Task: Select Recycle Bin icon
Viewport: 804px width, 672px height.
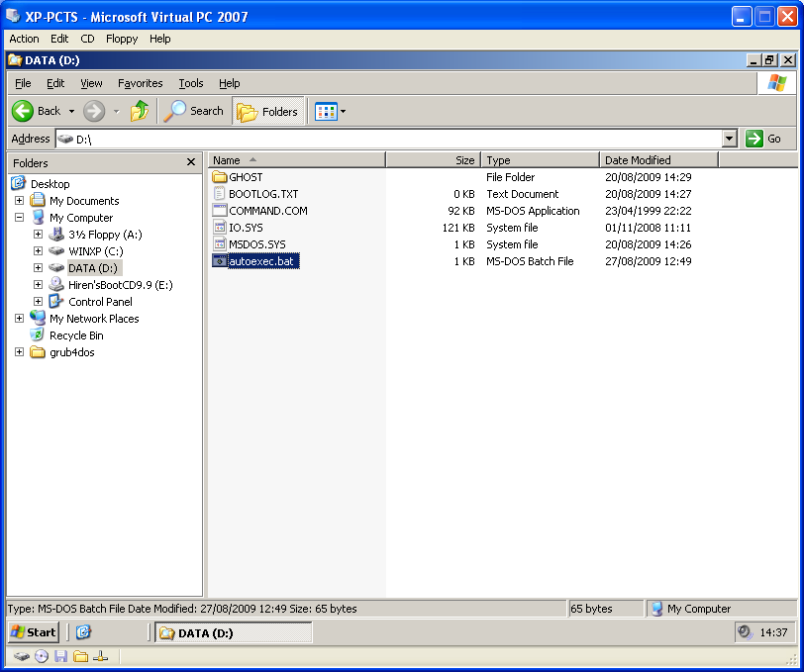Action: tap(37, 335)
